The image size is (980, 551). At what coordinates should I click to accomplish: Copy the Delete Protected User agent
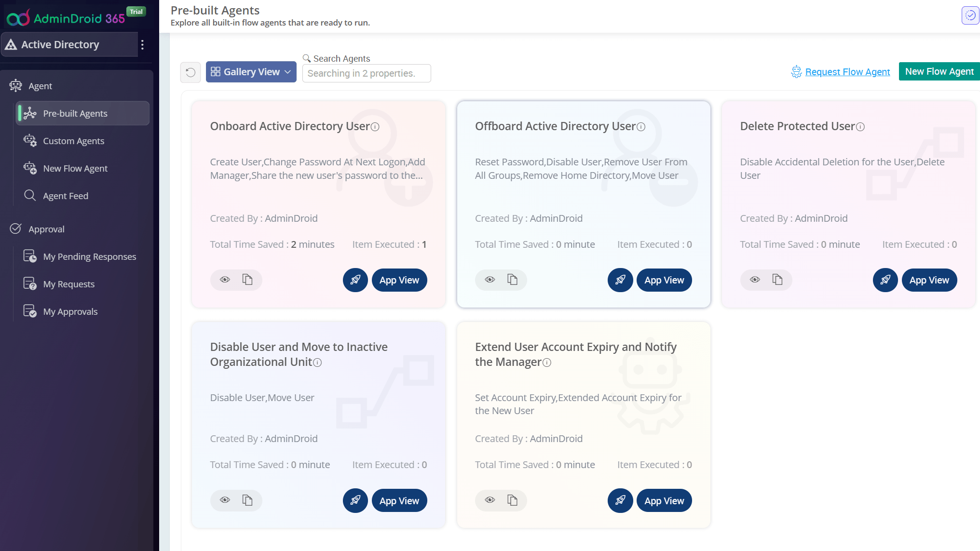[x=777, y=280]
